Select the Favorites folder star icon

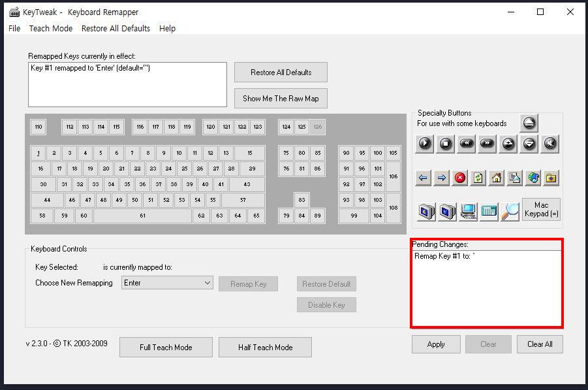coord(551,178)
